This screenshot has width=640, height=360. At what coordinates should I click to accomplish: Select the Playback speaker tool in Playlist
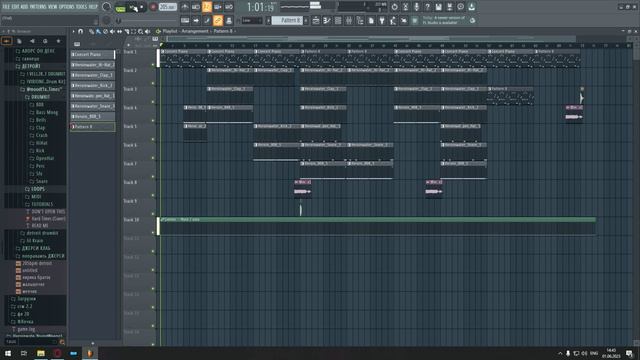(147, 31)
